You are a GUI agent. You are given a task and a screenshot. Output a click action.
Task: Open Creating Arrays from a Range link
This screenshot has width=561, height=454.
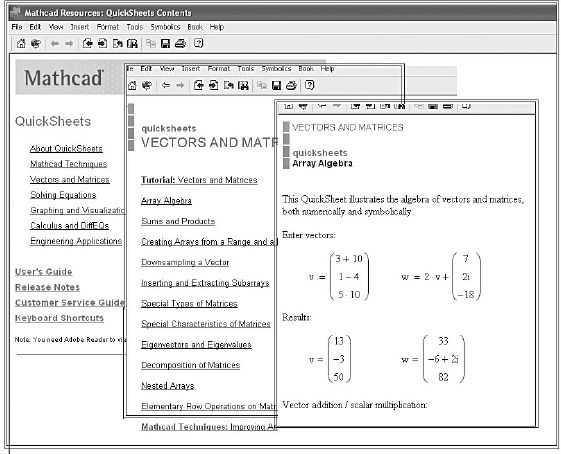point(209,242)
